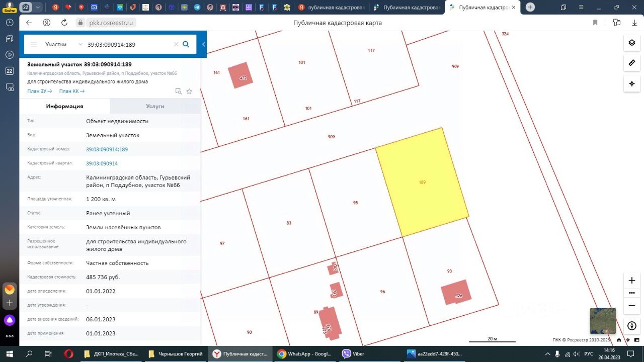Open the map layers panel icon

[x=632, y=43]
